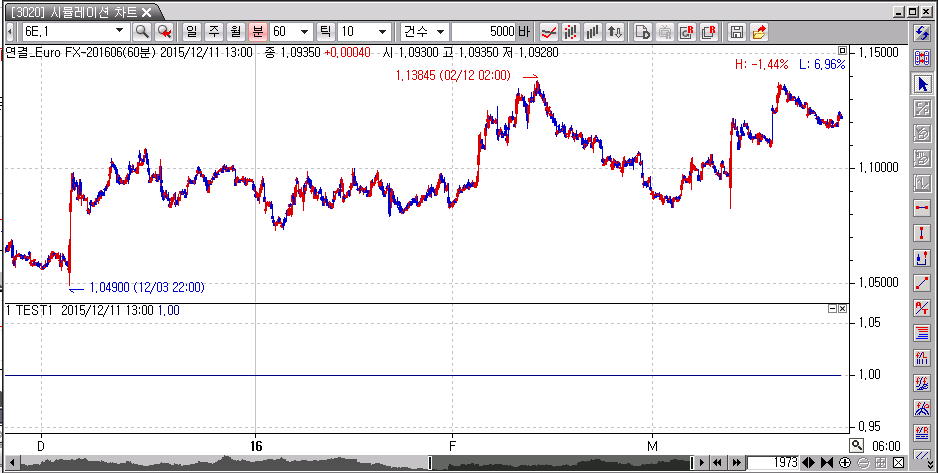
Task: Open the 6E.1 symbol dropdown
Action: pyautogui.click(x=119, y=32)
